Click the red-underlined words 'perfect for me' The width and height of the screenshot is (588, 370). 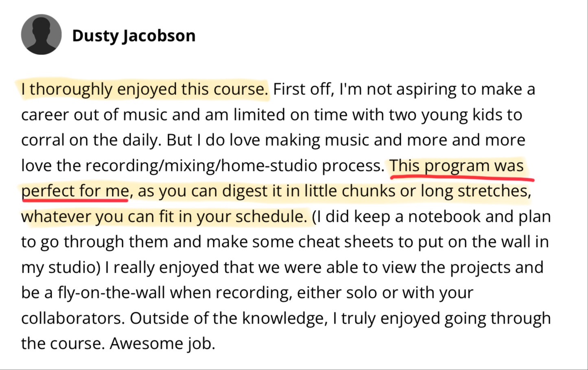(75, 191)
